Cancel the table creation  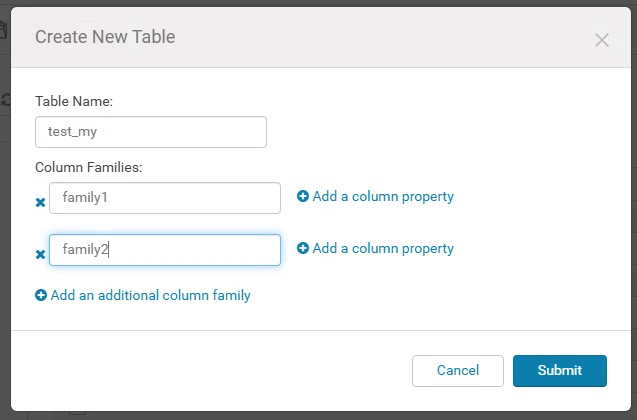click(x=458, y=371)
